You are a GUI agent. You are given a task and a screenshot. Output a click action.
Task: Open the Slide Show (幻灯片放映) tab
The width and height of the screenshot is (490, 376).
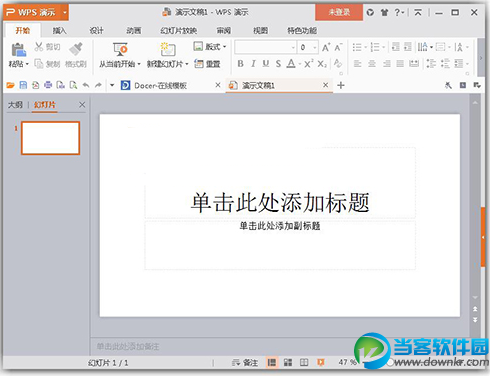pos(179,31)
